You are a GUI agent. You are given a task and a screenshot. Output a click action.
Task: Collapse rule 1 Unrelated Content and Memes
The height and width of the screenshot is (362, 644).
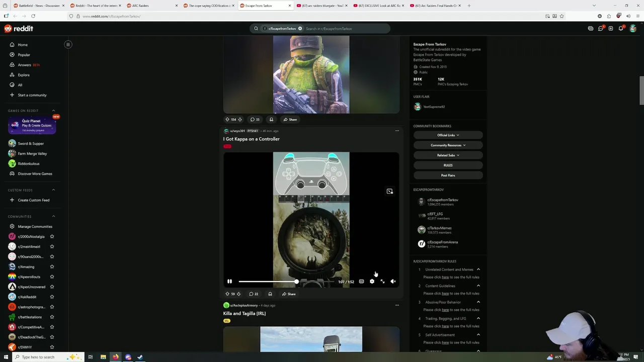pyautogui.click(x=478, y=269)
